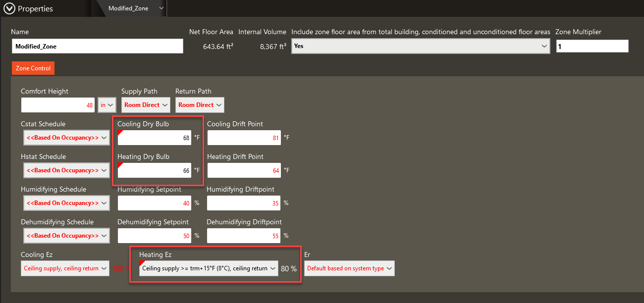Screen dimensions: 644x303
Task: Click the Zone Multiplier input field
Action: tap(592, 46)
